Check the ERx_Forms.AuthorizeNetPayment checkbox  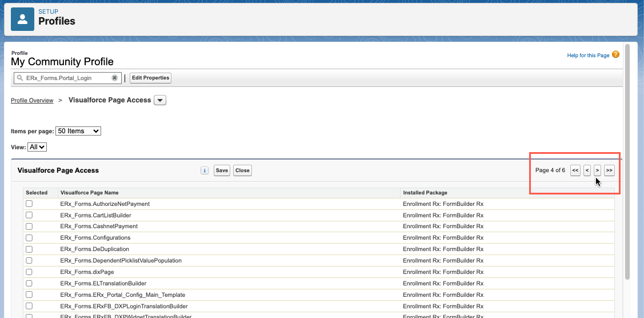tap(29, 204)
